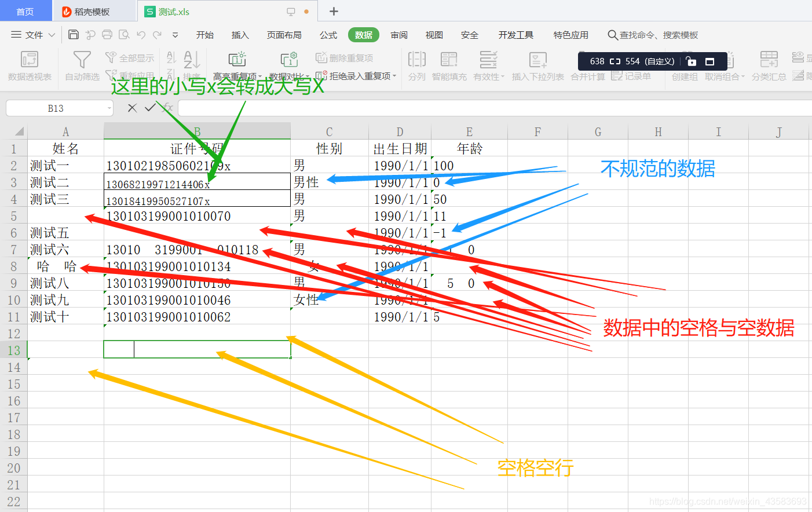Select the 数据 ribbon tab
Image resolution: width=812 pixels, height=512 pixels.
364,35
